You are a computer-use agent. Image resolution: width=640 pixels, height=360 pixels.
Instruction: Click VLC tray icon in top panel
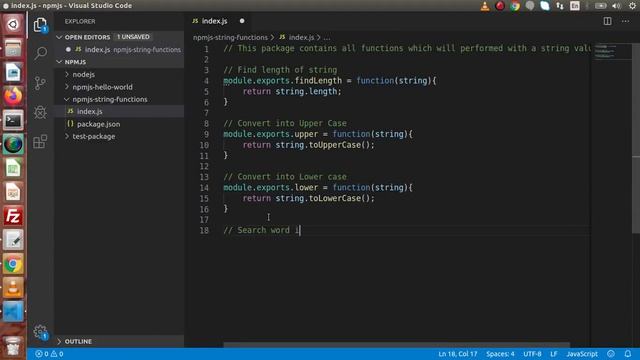click(x=485, y=6)
